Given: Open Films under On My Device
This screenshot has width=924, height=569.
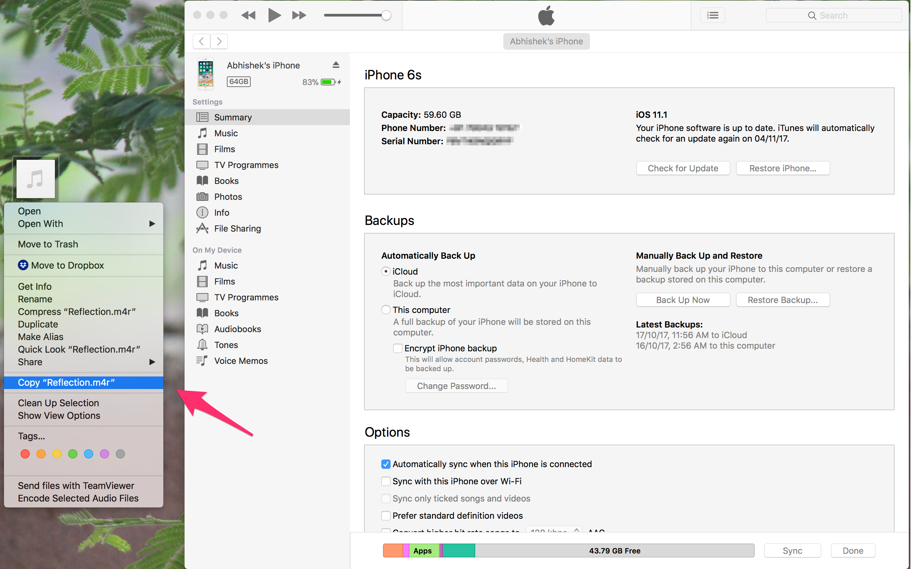Looking at the screenshot, I should (x=267, y=282).
